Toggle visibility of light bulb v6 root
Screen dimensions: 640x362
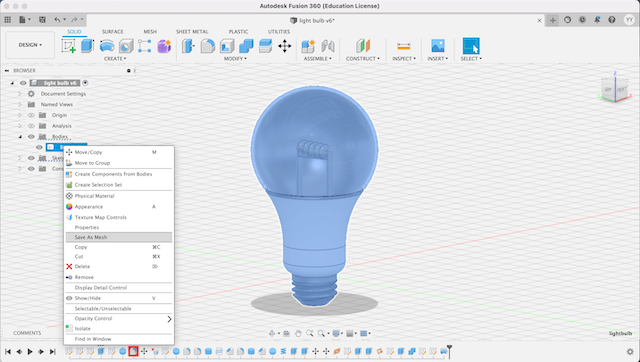click(x=23, y=83)
